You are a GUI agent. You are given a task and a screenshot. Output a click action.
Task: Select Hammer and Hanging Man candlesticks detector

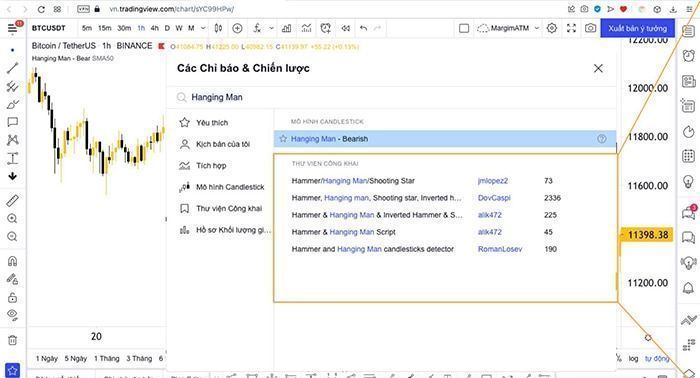tap(373, 249)
